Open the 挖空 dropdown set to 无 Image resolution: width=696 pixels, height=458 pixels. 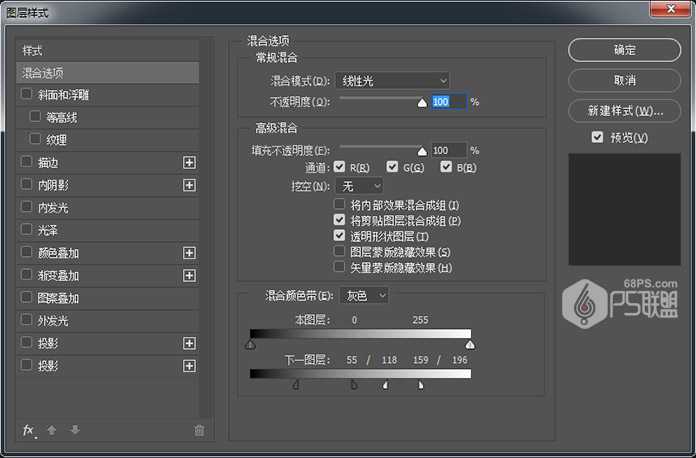coord(361,186)
